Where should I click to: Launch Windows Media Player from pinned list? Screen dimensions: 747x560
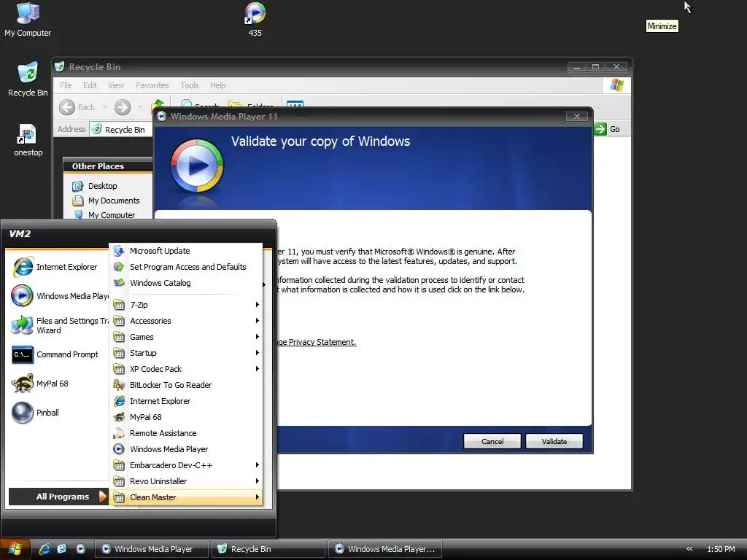pyautogui.click(x=59, y=296)
